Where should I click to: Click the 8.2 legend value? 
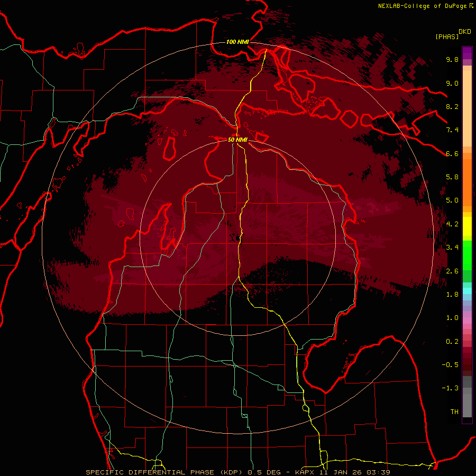pos(452,106)
